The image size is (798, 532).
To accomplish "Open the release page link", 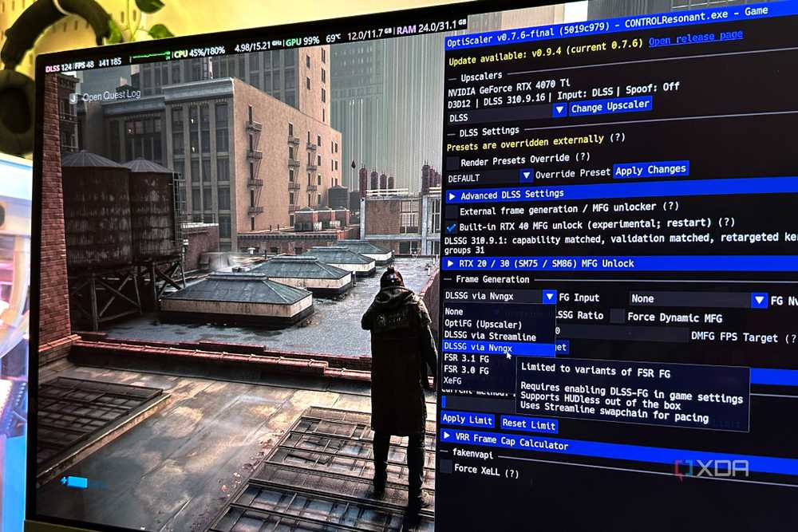I will (x=696, y=38).
